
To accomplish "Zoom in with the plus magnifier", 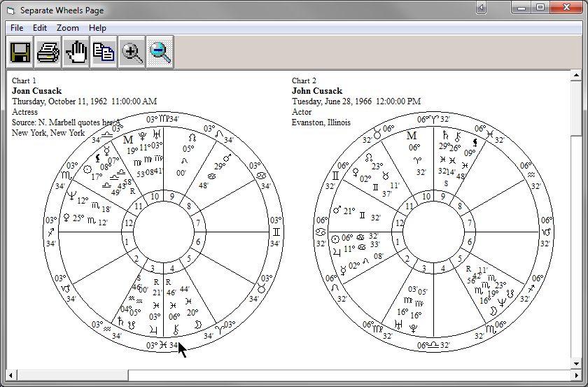I will [132, 52].
